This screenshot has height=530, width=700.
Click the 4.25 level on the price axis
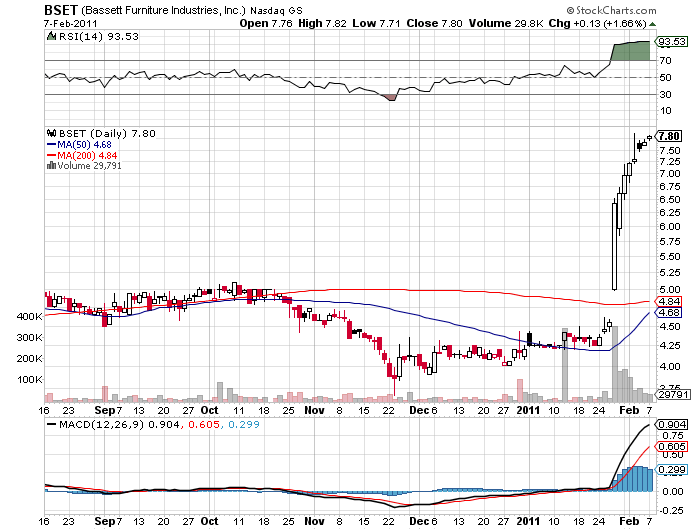(670, 345)
